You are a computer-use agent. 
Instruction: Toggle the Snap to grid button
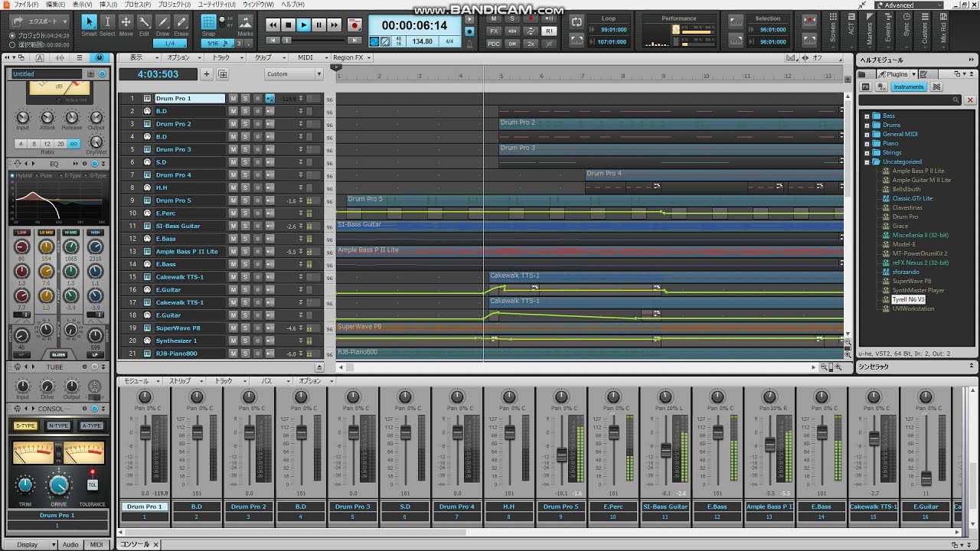(x=208, y=24)
